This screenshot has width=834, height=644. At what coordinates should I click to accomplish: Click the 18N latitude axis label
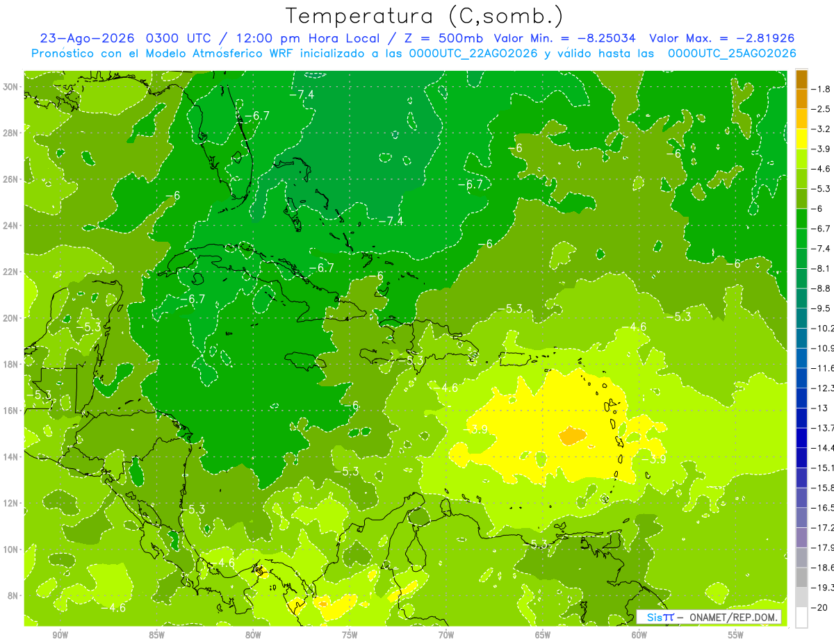(10, 364)
